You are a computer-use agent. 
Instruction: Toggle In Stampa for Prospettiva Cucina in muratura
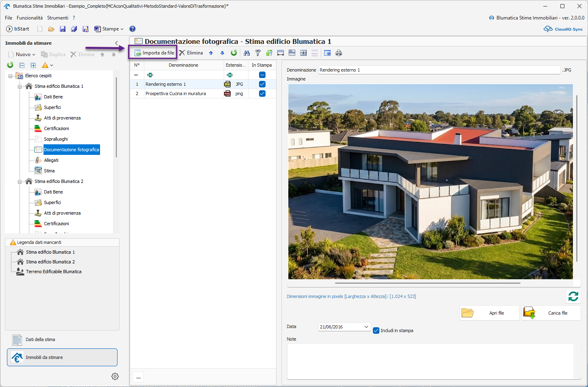[x=262, y=93]
